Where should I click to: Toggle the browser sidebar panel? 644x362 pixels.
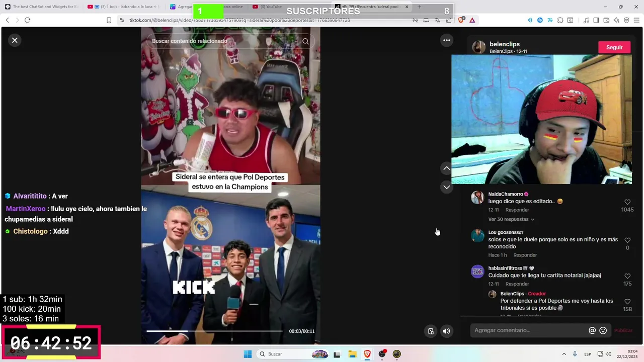point(596,20)
